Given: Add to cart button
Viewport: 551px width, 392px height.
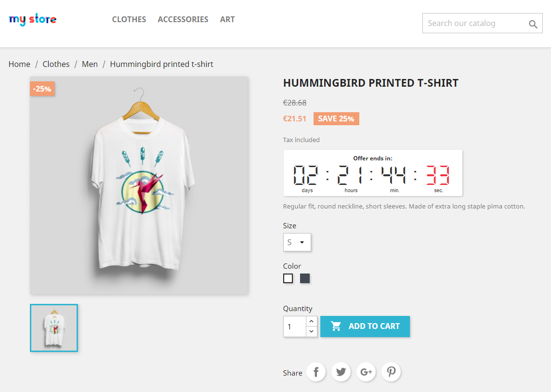Looking at the screenshot, I should coord(365,327).
